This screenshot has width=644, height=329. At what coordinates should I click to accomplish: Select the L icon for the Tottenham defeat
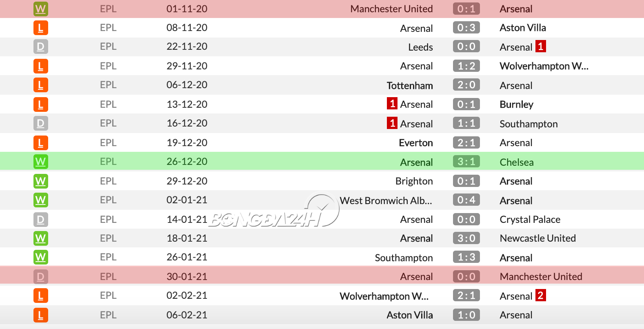tap(40, 85)
